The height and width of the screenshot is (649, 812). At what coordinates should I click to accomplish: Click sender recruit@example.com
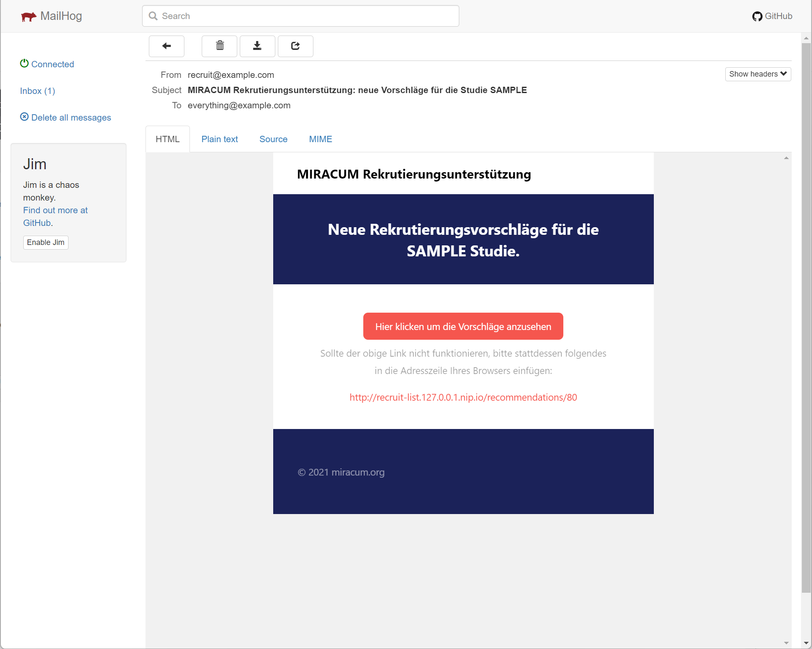pos(231,75)
